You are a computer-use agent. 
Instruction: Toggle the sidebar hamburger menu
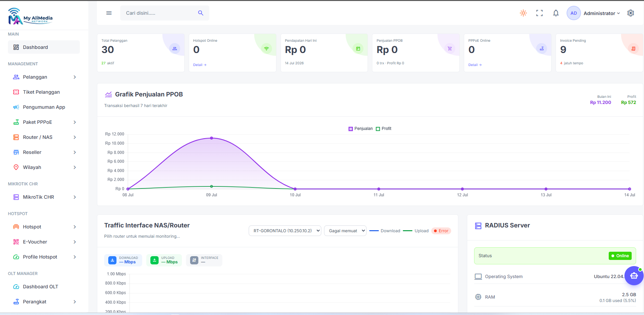(109, 13)
